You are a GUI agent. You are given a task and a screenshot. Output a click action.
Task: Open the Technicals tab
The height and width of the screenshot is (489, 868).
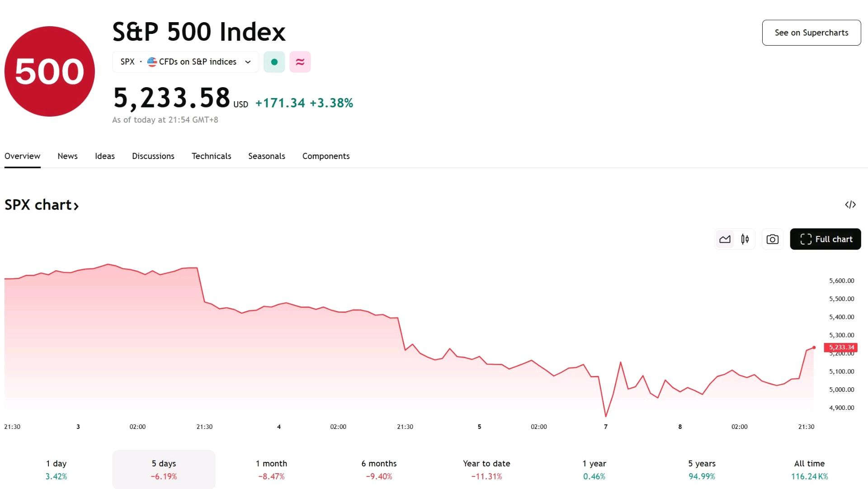pos(211,156)
